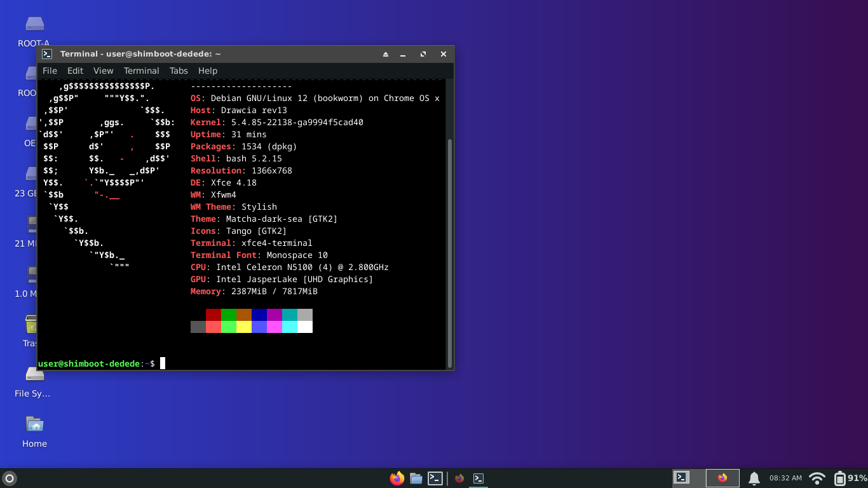The width and height of the screenshot is (868, 488).
Task: Open the Tabs menu
Action: point(179,71)
